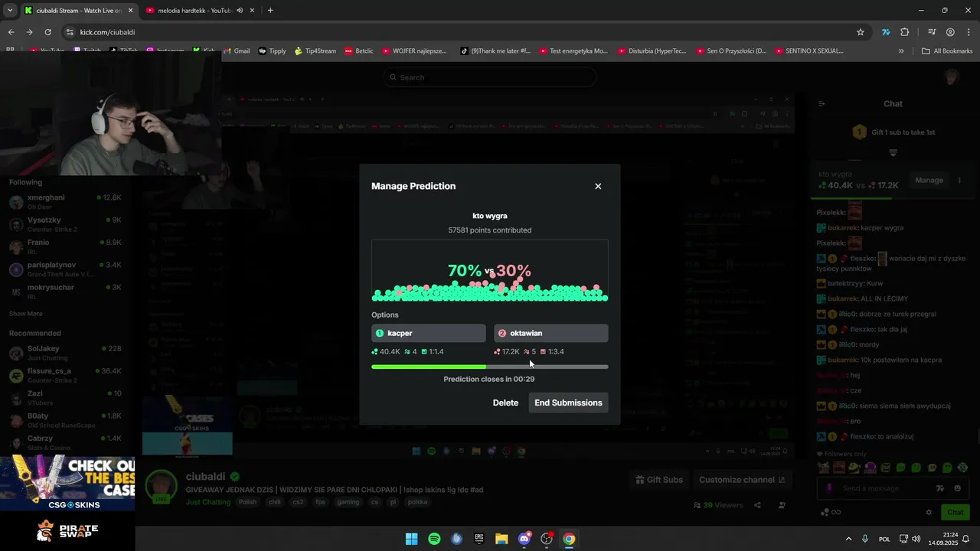Image resolution: width=980 pixels, height=551 pixels.
Task: Select the oktawian prediction option
Action: (551, 333)
